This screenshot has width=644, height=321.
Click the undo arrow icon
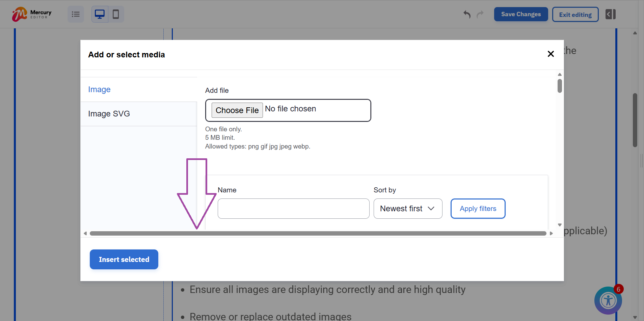tap(467, 15)
